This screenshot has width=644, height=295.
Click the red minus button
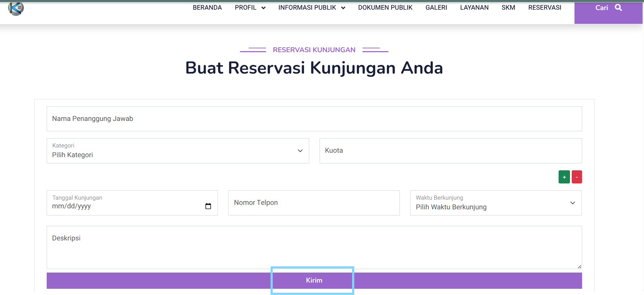(x=577, y=177)
